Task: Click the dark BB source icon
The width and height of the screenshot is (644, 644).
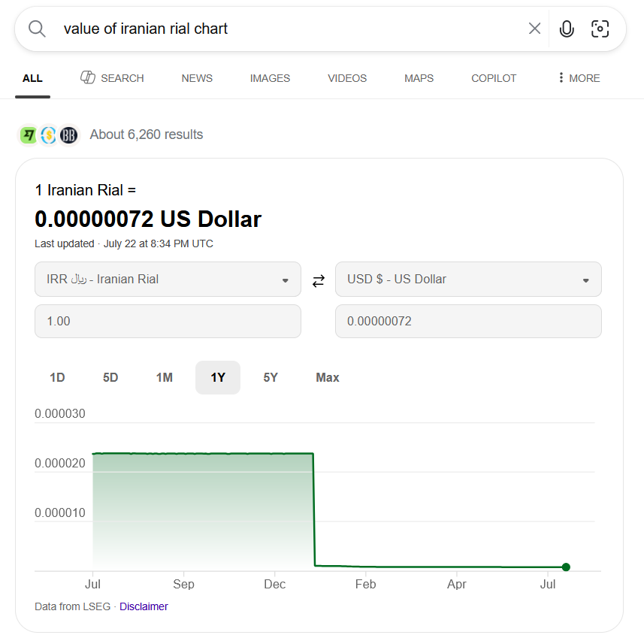Action: (68, 135)
